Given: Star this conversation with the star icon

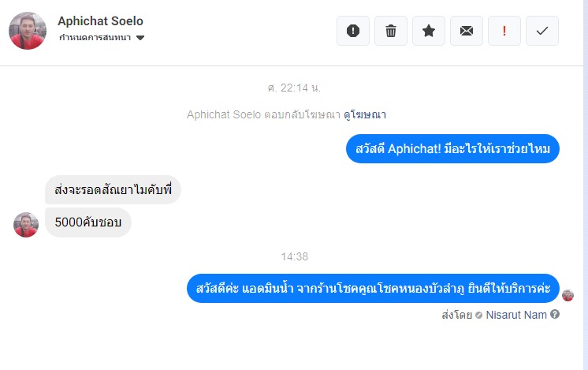Looking at the screenshot, I should click(429, 31).
